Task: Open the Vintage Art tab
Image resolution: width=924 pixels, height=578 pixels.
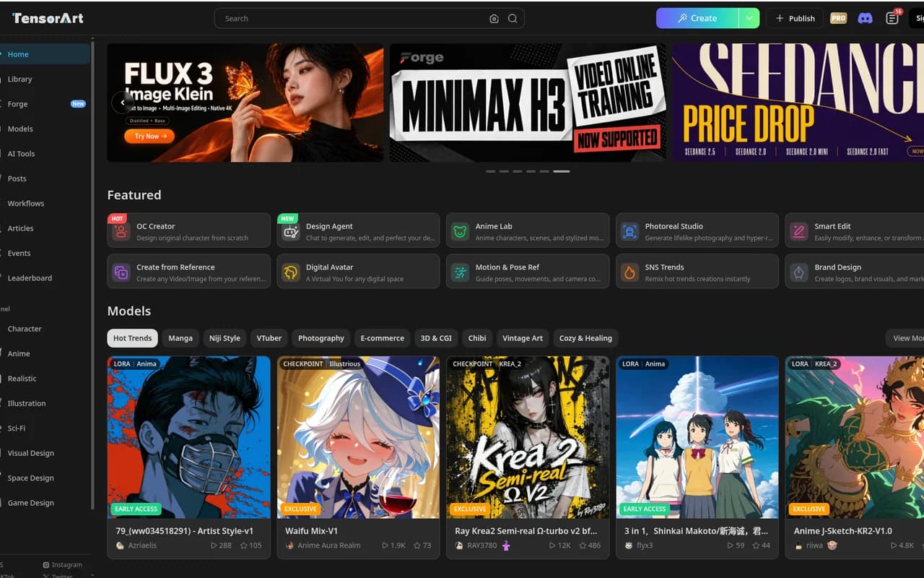Action: click(x=523, y=338)
